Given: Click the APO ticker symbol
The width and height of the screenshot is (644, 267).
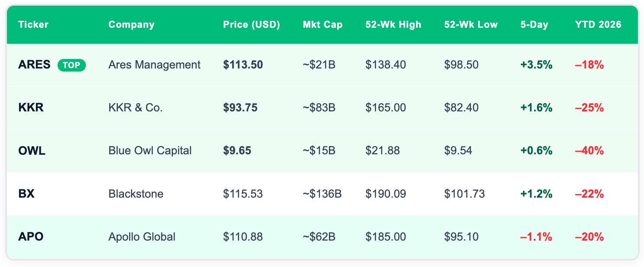Looking at the screenshot, I should tap(31, 237).
